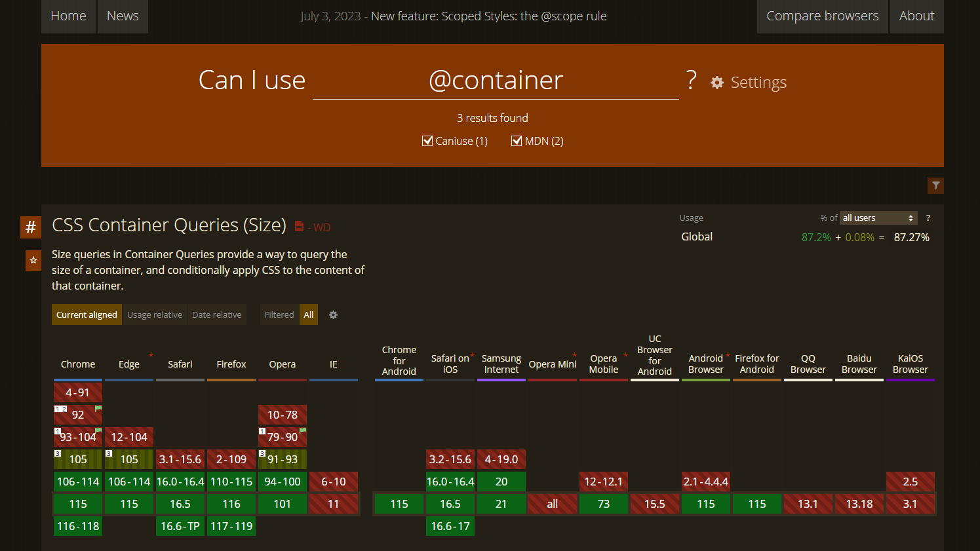The height and width of the screenshot is (551, 980).
Task: Select the Safari 3.1-15.6 version cell
Action: [x=180, y=459]
